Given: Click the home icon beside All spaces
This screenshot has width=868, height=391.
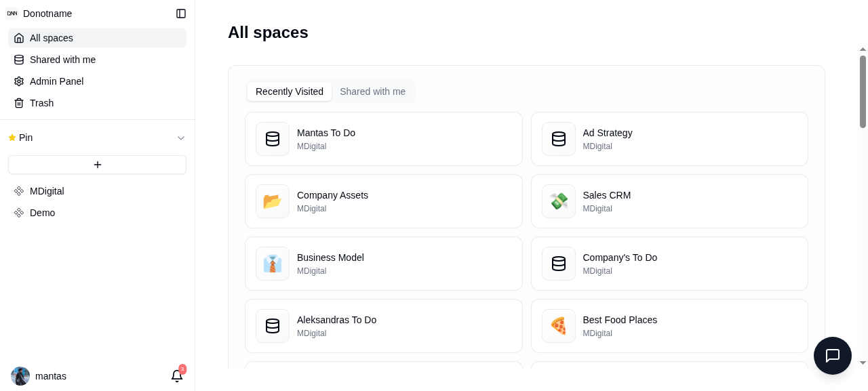Looking at the screenshot, I should [x=19, y=38].
